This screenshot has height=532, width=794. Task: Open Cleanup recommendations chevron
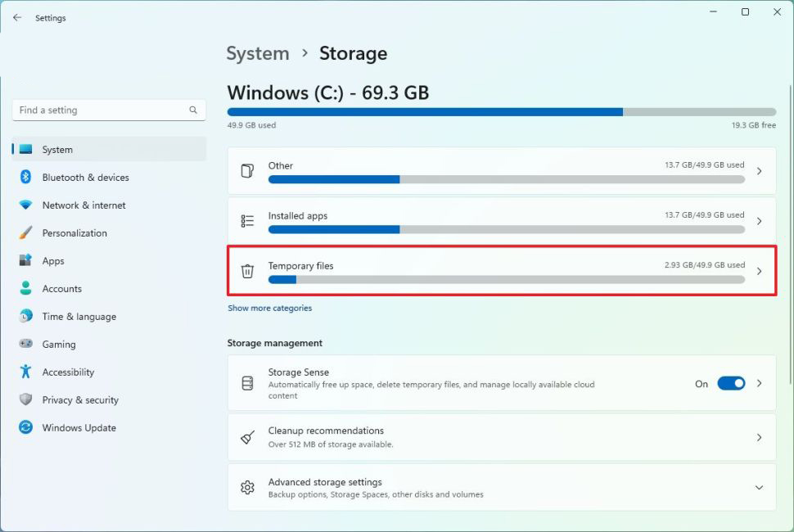pos(759,438)
